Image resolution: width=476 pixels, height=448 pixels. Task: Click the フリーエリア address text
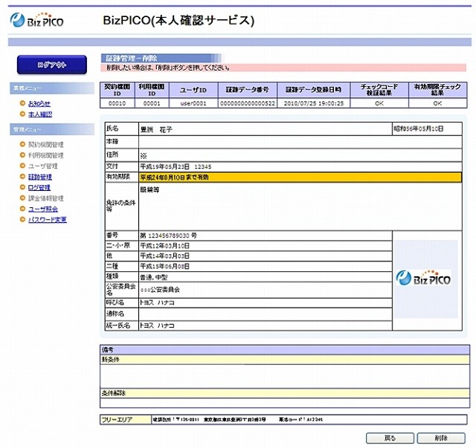point(237,420)
